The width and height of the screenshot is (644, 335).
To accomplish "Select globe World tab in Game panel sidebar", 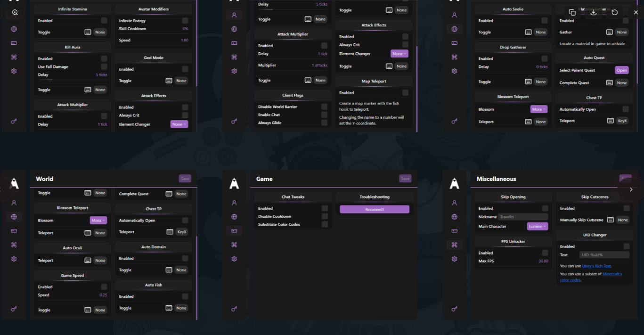I will (x=234, y=217).
